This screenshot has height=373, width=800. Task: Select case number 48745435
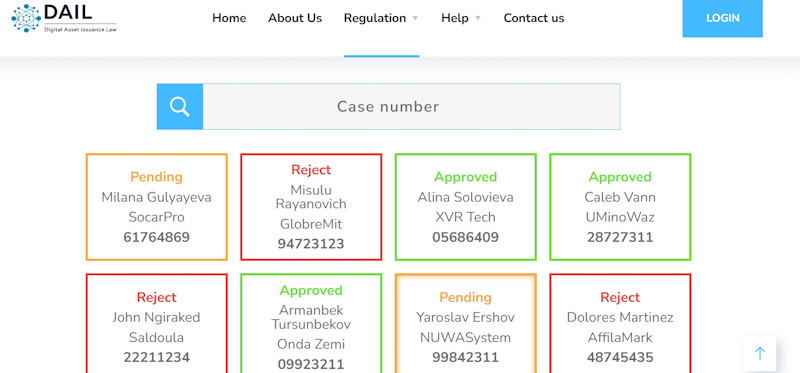(620, 358)
